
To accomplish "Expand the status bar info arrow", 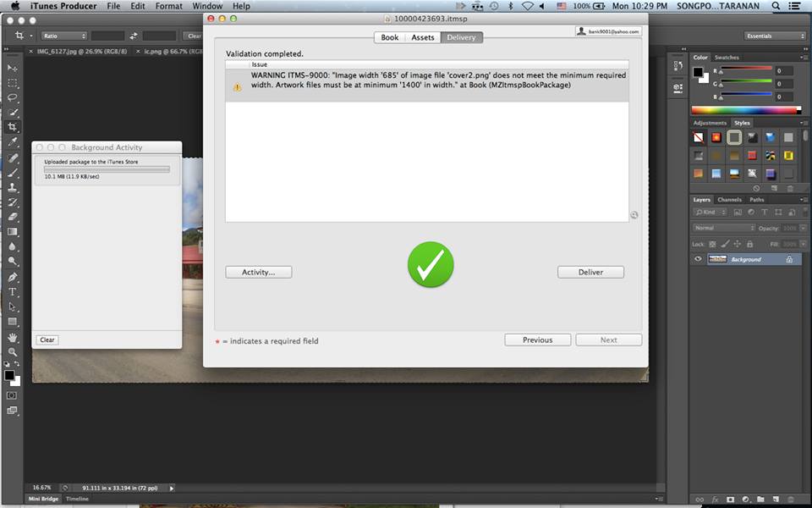I will pos(172,488).
